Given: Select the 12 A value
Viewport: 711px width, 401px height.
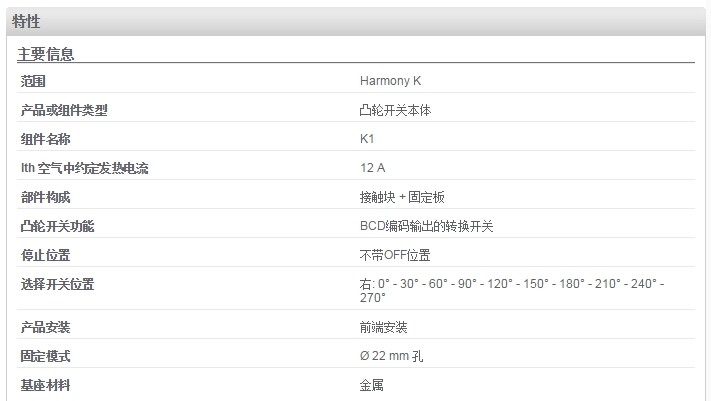Looking at the screenshot, I should pyautogui.click(x=372, y=168).
